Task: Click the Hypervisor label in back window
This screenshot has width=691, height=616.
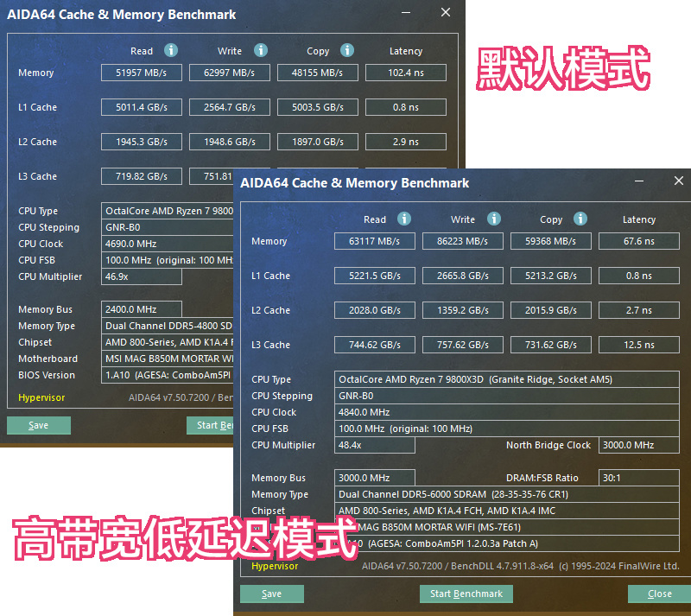Action: [41, 397]
